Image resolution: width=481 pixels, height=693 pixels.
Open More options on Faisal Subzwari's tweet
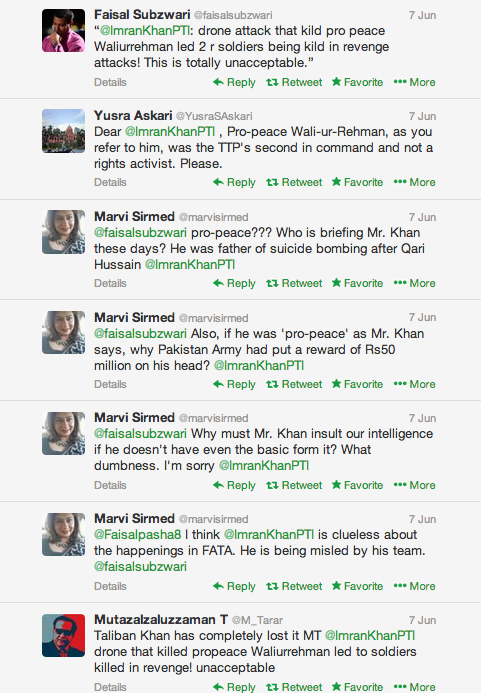414,82
